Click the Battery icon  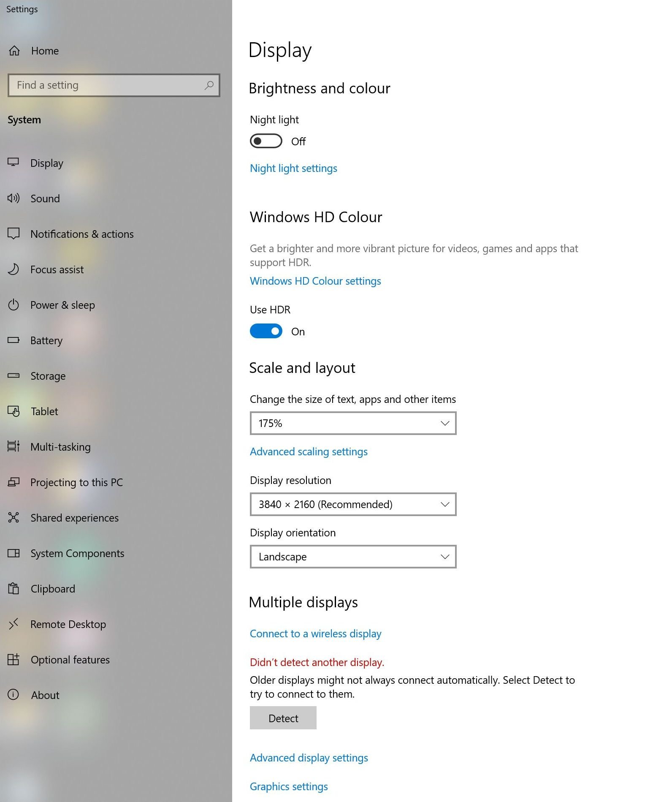pos(14,340)
